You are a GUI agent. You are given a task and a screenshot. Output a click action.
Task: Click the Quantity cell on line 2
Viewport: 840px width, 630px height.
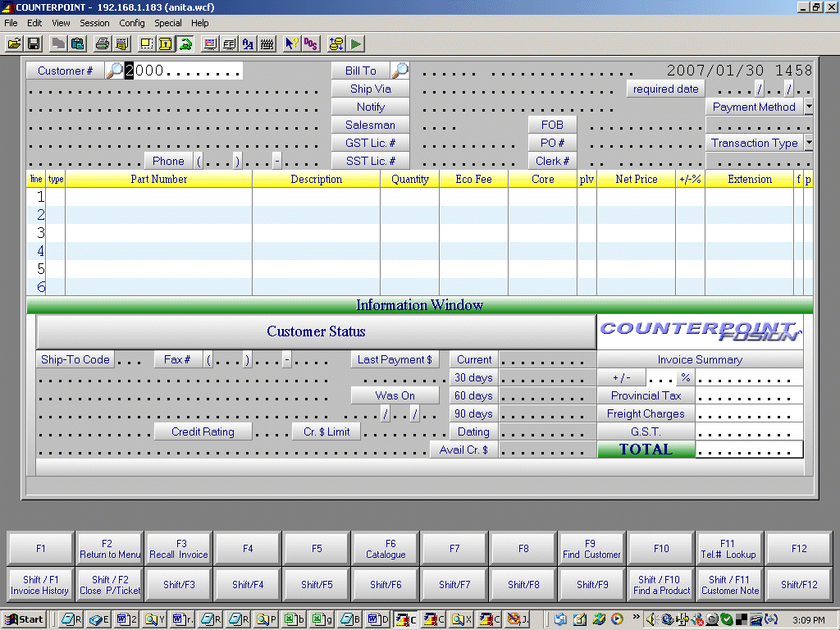409,215
